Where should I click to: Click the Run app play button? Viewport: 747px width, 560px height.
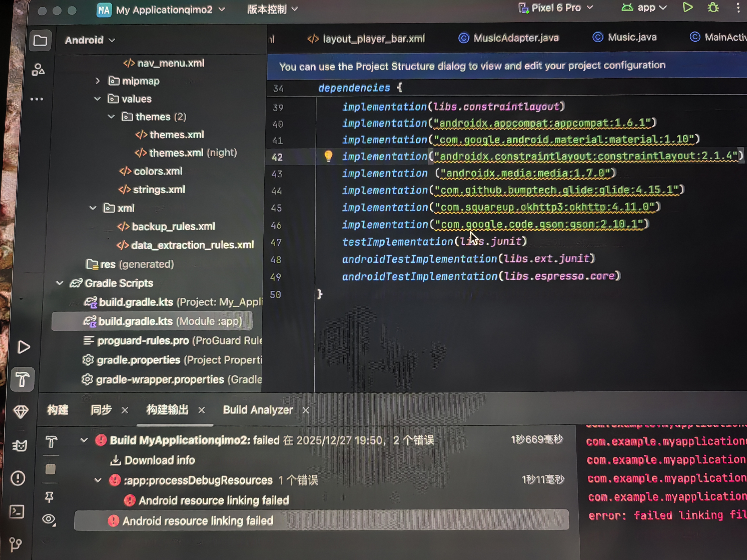coord(687,7)
